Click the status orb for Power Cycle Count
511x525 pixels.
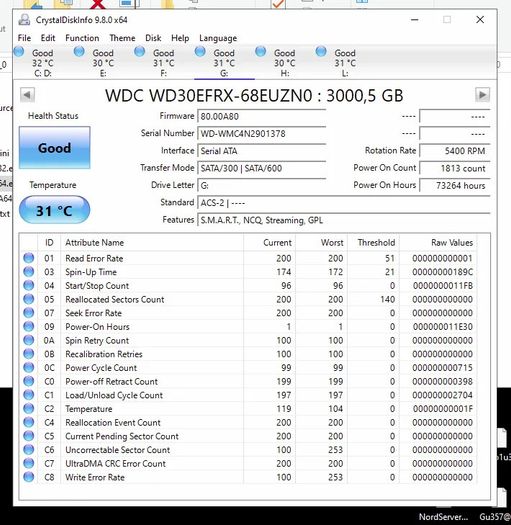click(29, 368)
